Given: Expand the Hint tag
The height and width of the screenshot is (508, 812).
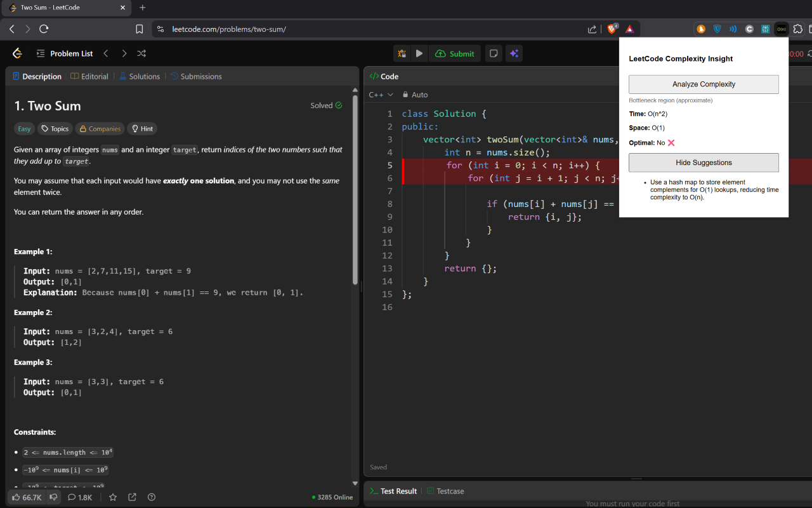Looking at the screenshot, I should point(142,129).
